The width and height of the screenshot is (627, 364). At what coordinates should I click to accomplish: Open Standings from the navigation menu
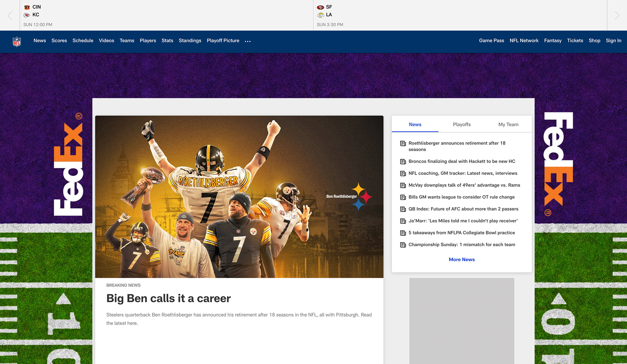pos(190,40)
